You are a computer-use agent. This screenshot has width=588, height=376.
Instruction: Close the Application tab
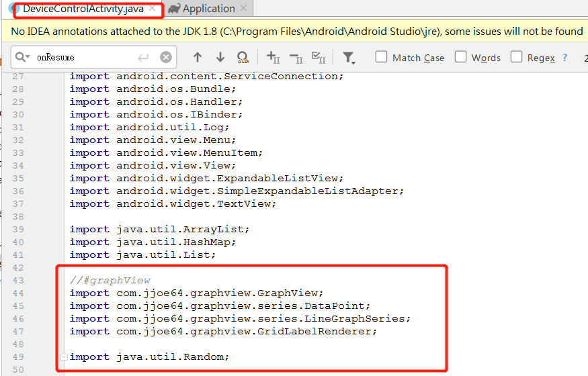[x=244, y=8]
